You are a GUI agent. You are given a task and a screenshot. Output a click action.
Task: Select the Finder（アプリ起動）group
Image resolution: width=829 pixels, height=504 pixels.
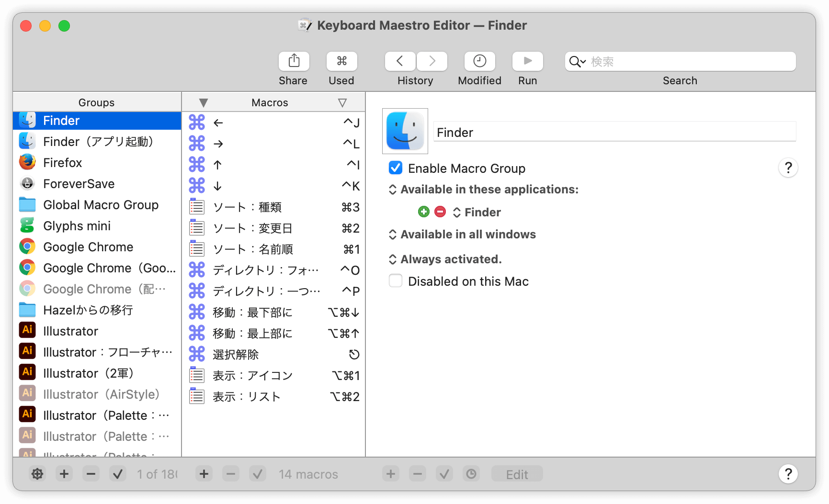[x=97, y=142]
